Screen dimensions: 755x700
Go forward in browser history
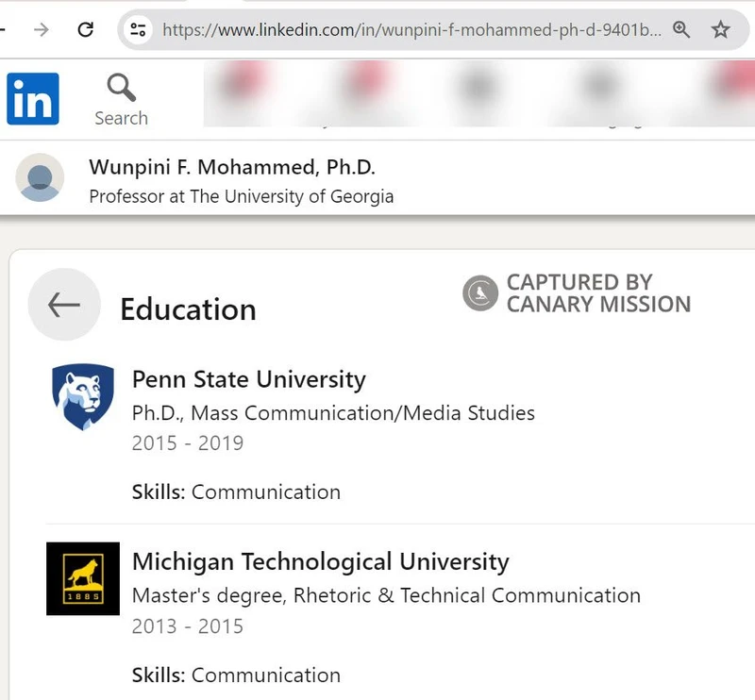pos(41,29)
